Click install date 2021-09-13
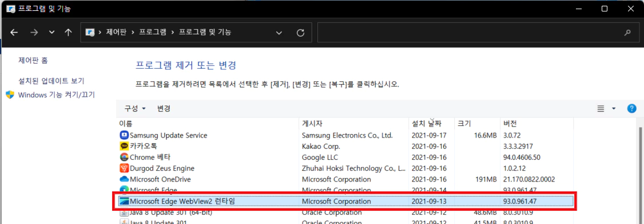644x224 pixels. pyautogui.click(x=429, y=201)
